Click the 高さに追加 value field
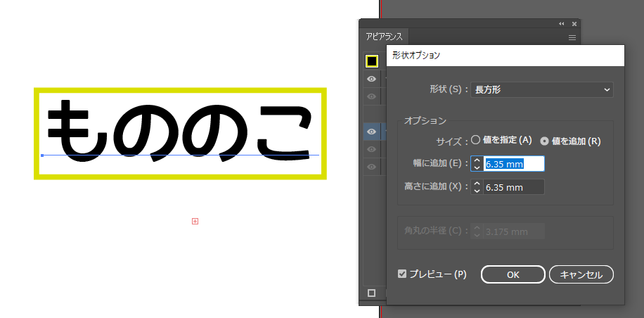The height and width of the screenshot is (318, 644). click(513, 187)
